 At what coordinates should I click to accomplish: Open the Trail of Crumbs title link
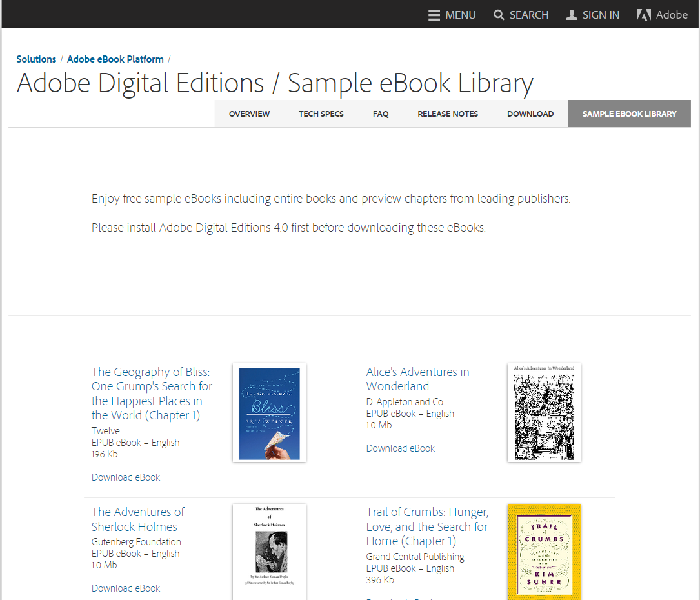point(426,526)
